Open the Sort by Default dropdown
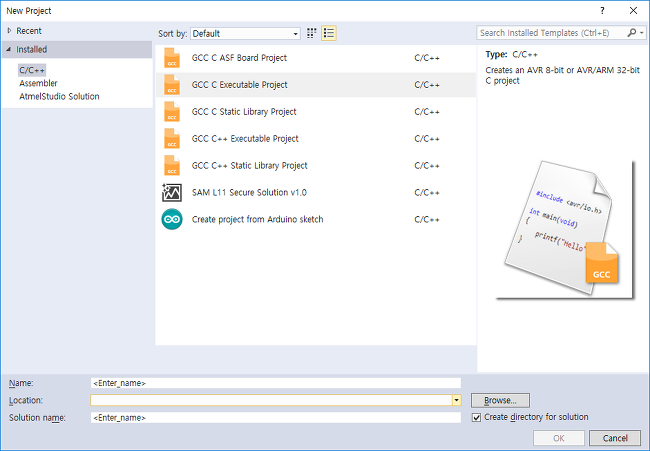The height and width of the screenshot is (451, 650). click(x=245, y=34)
